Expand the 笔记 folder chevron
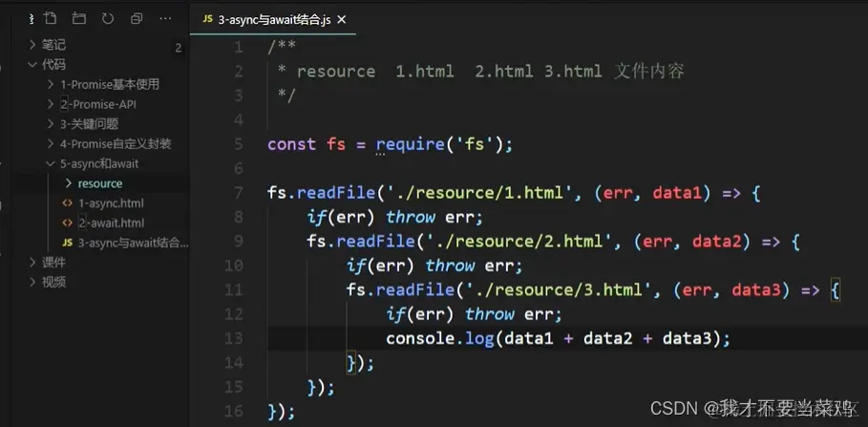The width and height of the screenshot is (868, 427). click(x=32, y=45)
